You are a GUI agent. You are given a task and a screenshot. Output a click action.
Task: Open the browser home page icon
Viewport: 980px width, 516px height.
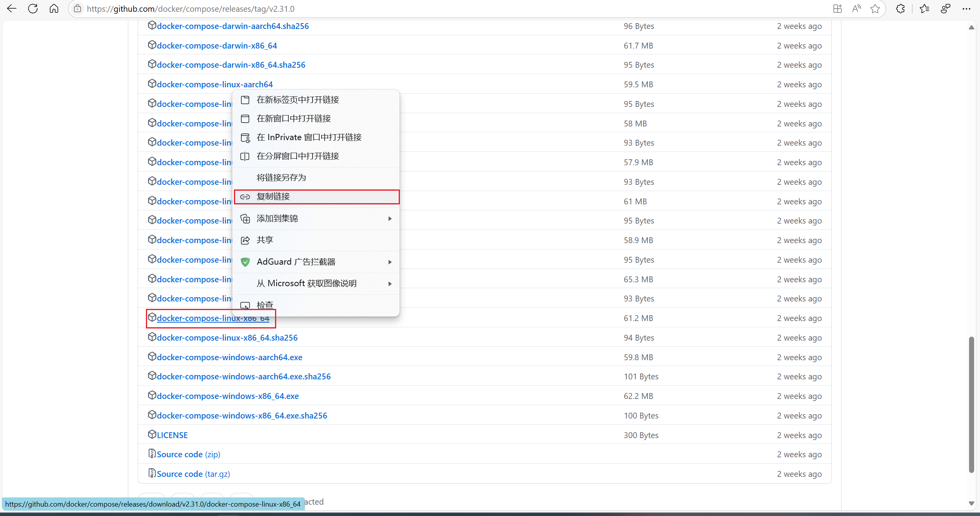(54, 9)
